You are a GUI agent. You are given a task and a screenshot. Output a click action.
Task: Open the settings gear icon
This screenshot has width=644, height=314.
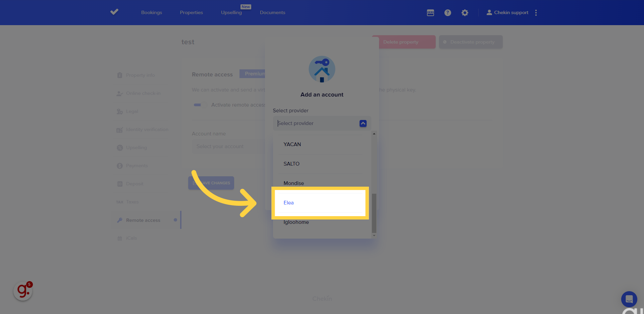click(465, 13)
